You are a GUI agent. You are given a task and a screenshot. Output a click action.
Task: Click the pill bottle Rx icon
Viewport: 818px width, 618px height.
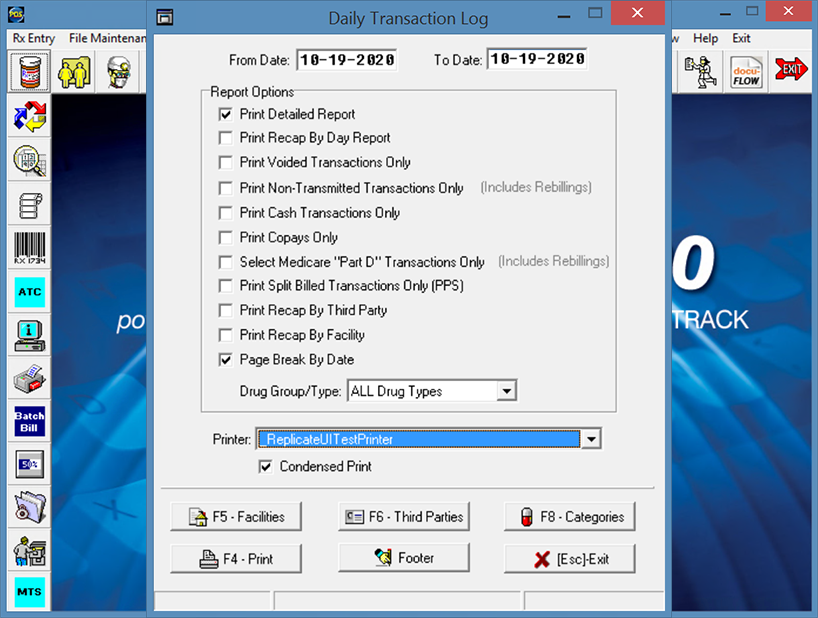pyautogui.click(x=30, y=72)
